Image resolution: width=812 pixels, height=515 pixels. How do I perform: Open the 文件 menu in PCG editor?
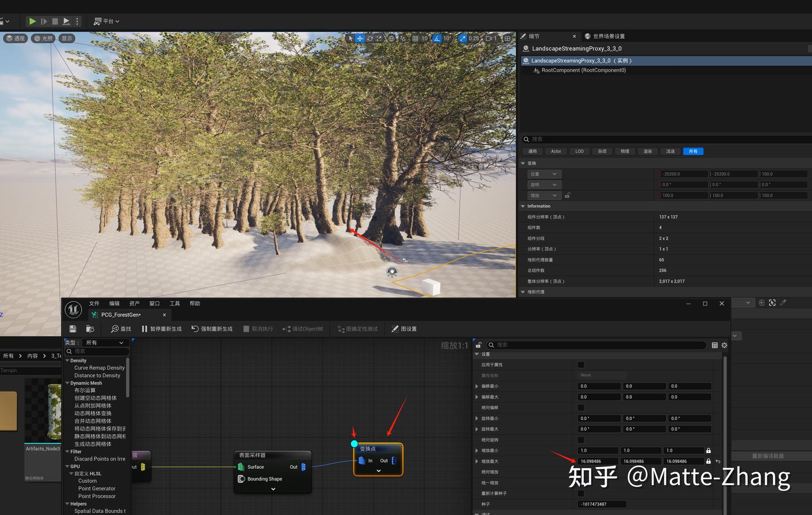(x=94, y=303)
